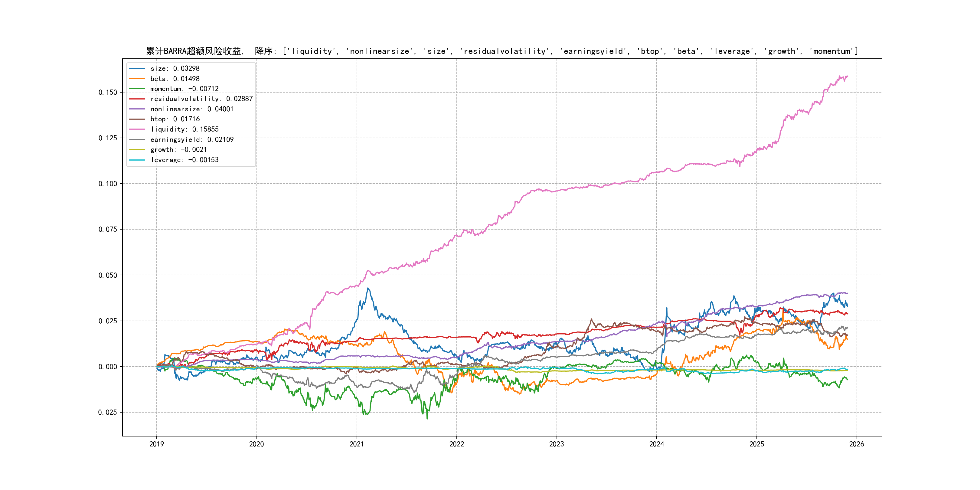The image size is (980, 490).
Task: Select the earningsyield legend entry
Action: pyautogui.click(x=192, y=140)
